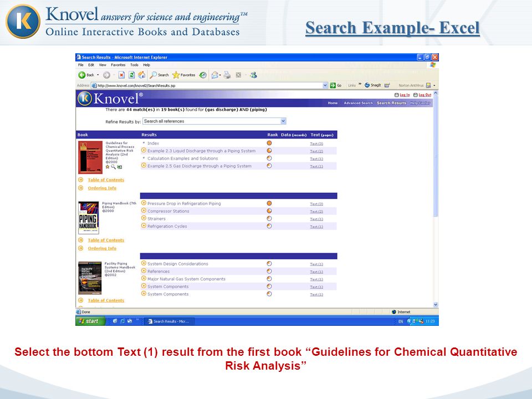Click the Log Out lock icon
The height and width of the screenshot is (399, 532).
click(x=415, y=95)
